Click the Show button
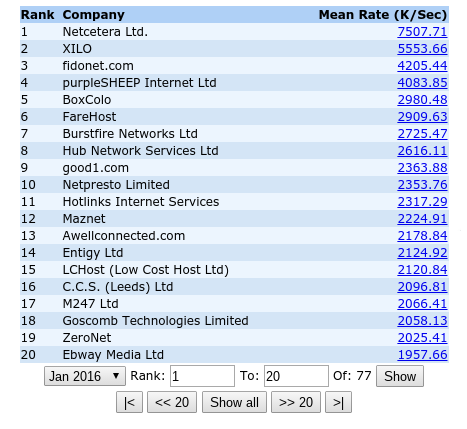Image resolution: width=467 pixels, height=429 pixels. (x=400, y=376)
